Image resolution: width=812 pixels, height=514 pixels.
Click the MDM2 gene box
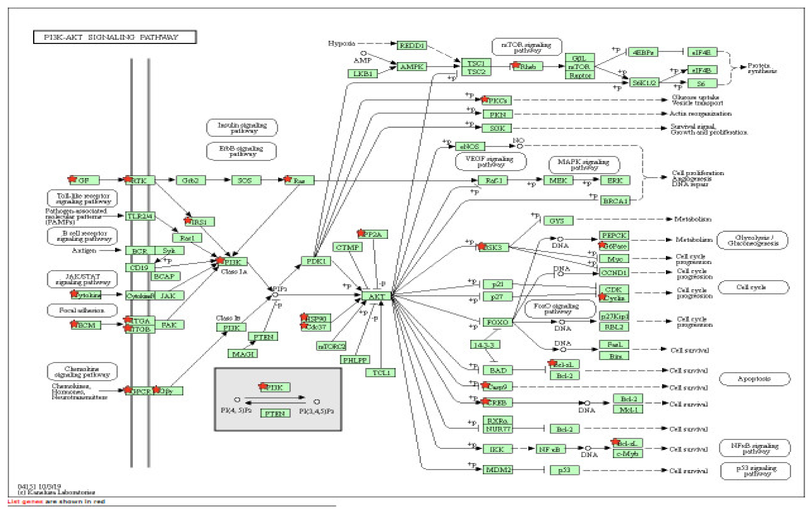coord(498,469)
